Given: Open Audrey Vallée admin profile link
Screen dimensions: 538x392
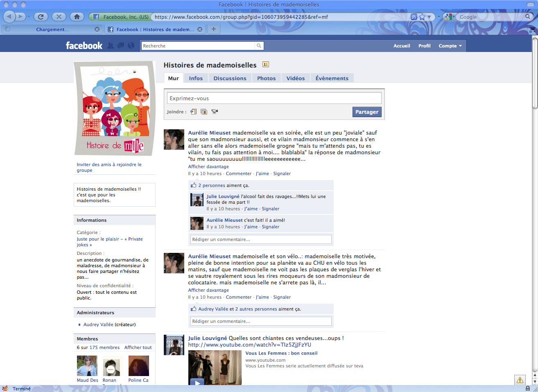Looking at the screenshot, I should click(x=98, y=324).
